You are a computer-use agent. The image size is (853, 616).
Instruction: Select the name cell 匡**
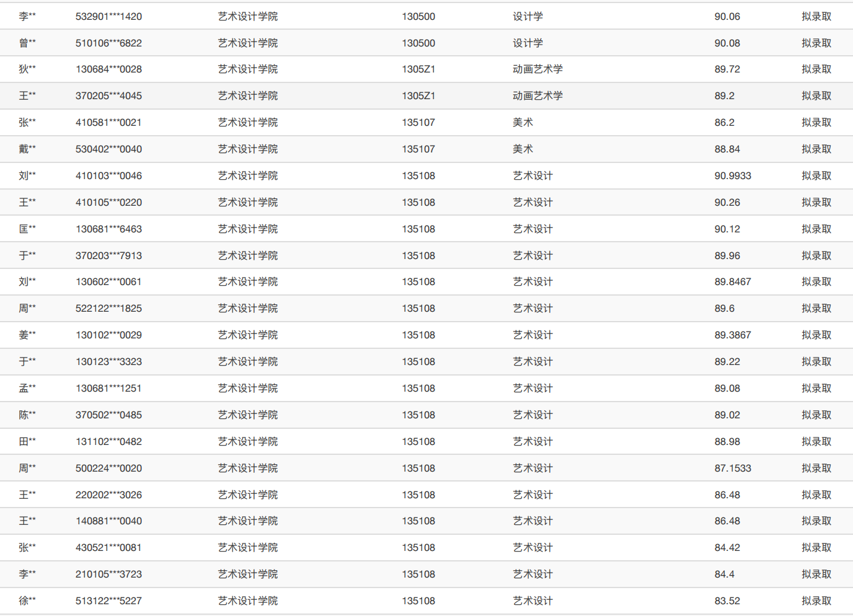coord(27,229)
